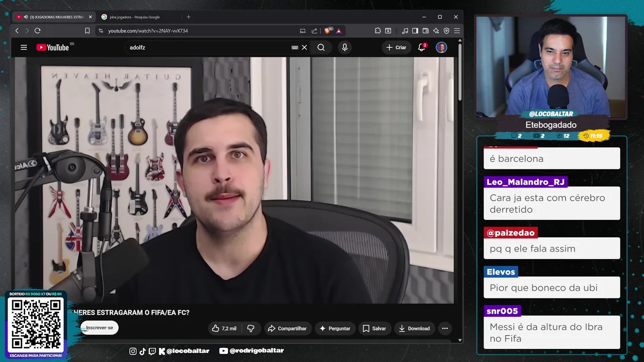Bookmark this page with the bookmark icon
The width and height of the screenshot is (644, 362).
point(87,31)
